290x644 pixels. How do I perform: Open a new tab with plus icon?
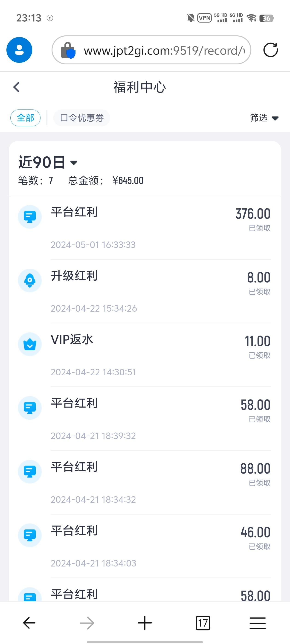(x=145, y=623)
